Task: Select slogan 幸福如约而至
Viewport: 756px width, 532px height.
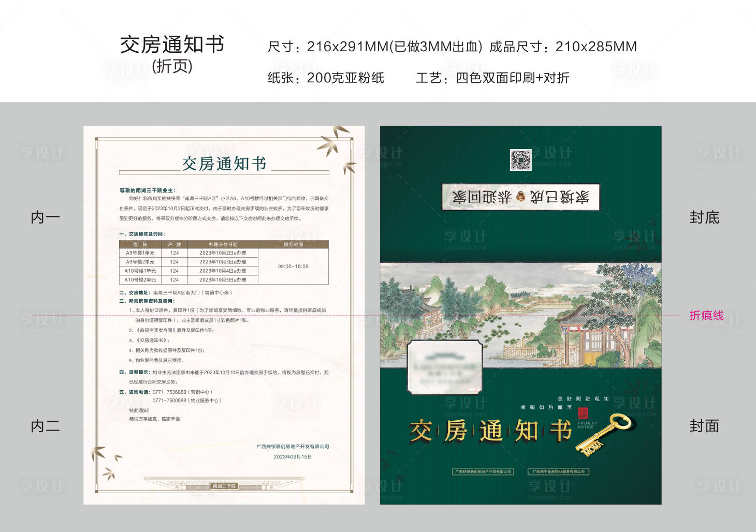Action: tap(546, 407)
